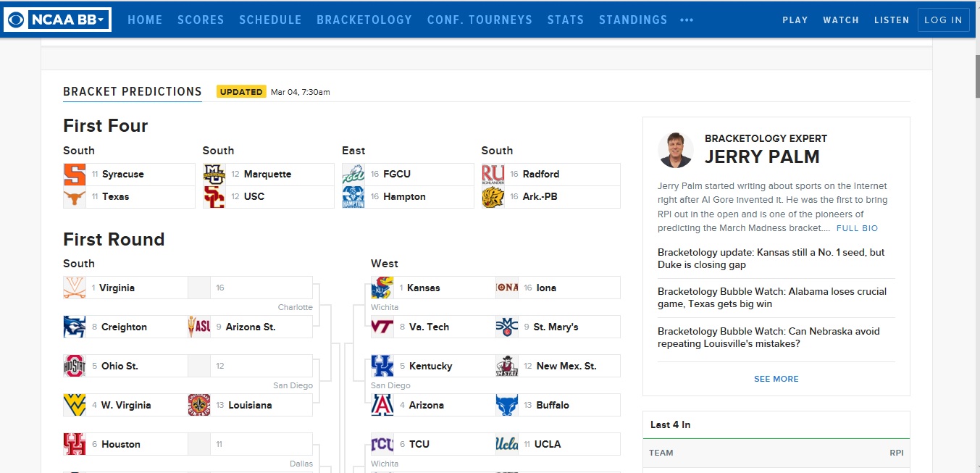Click the Arizona St. ASU logo
Image resolution: width=980 pixels, height=473 pixels.
point(199,327)
